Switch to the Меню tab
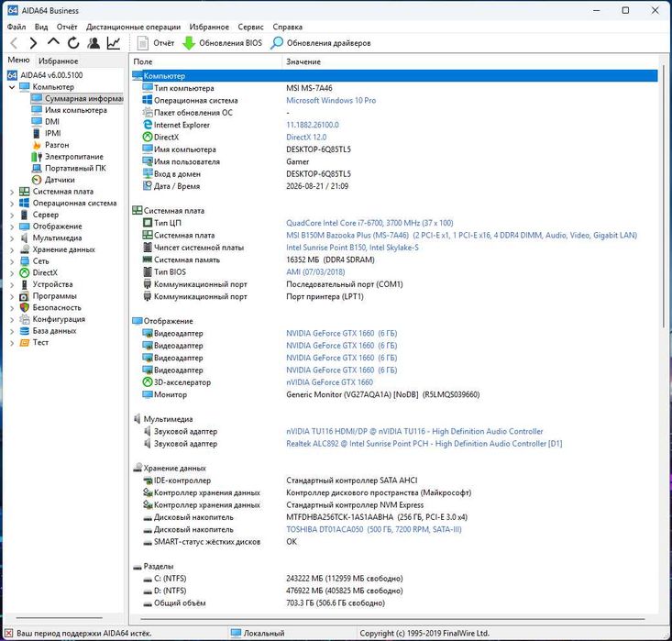Screen dimensions: 672x641 (19, 60)
